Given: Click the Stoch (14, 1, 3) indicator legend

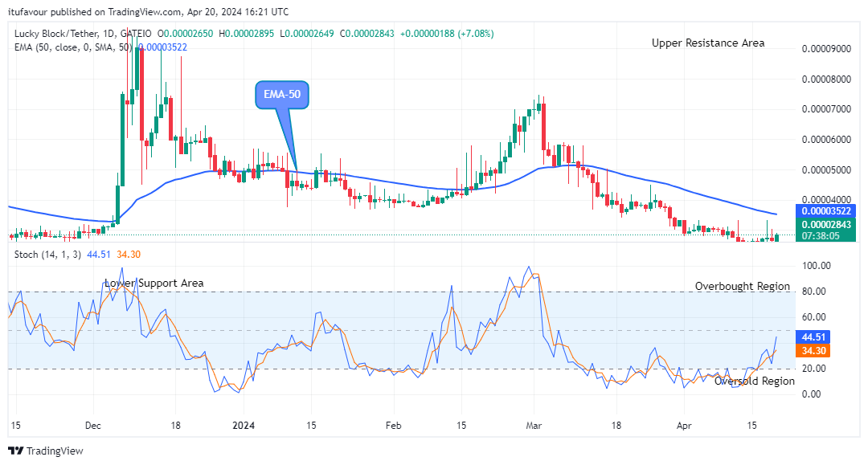Looking at the screenshot, I should coord(47,255).
